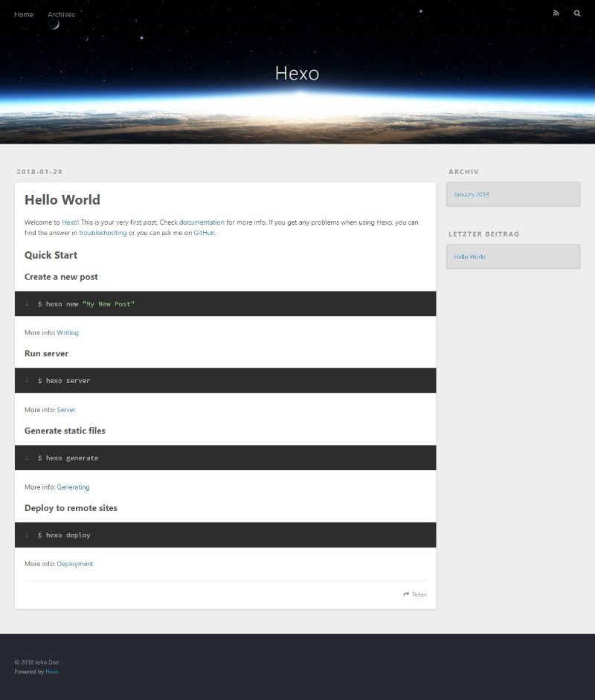This screenshot has height=700, width=595.
Task: Click the ARCHIV widget title
Action: tap(464, 171)
